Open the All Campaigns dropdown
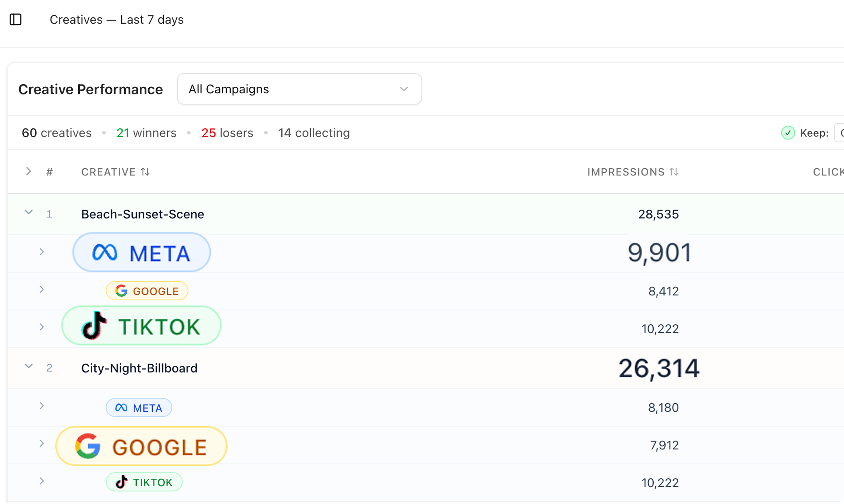 [299, 89]
